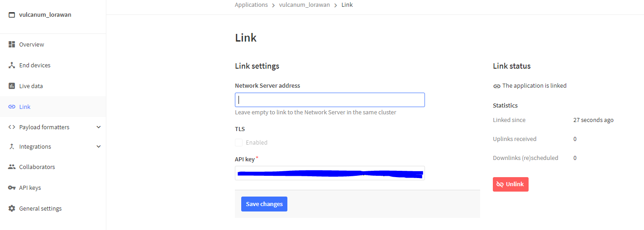Click the API keys key icon
The width and height of the screenshot is (644, 230).
click(x=12, y=188)
